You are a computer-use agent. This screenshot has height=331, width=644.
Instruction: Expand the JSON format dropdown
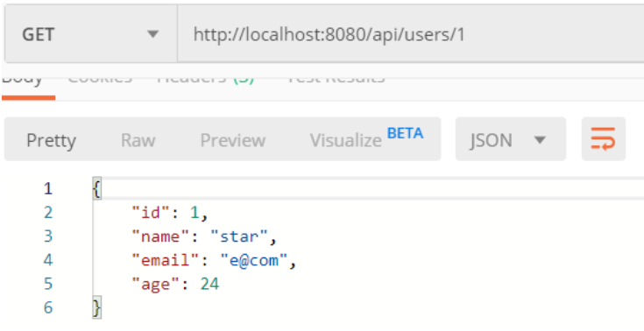point(511,139)
